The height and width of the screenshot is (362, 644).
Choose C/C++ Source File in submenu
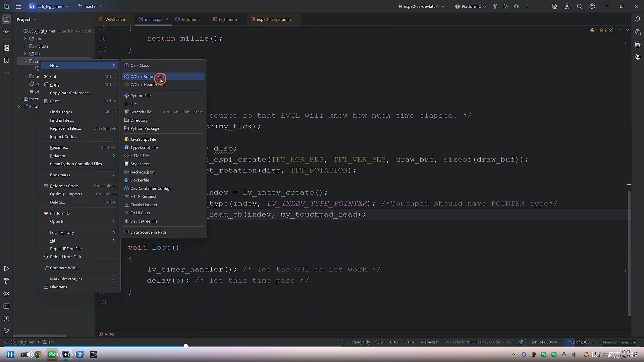tap(163, 76)
